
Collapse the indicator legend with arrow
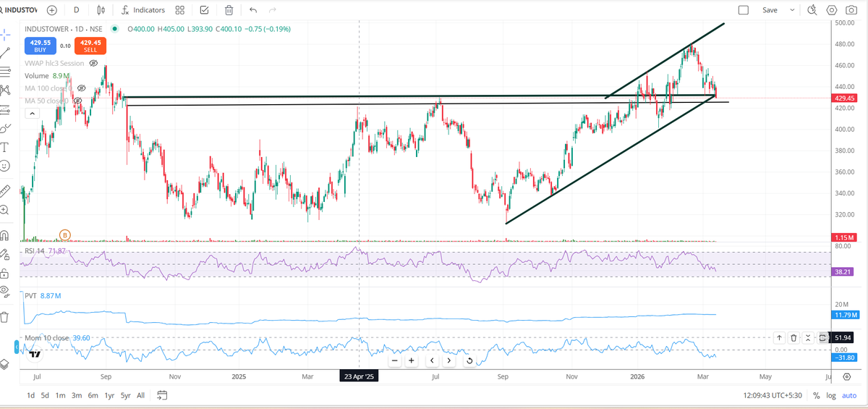(33, 114)
